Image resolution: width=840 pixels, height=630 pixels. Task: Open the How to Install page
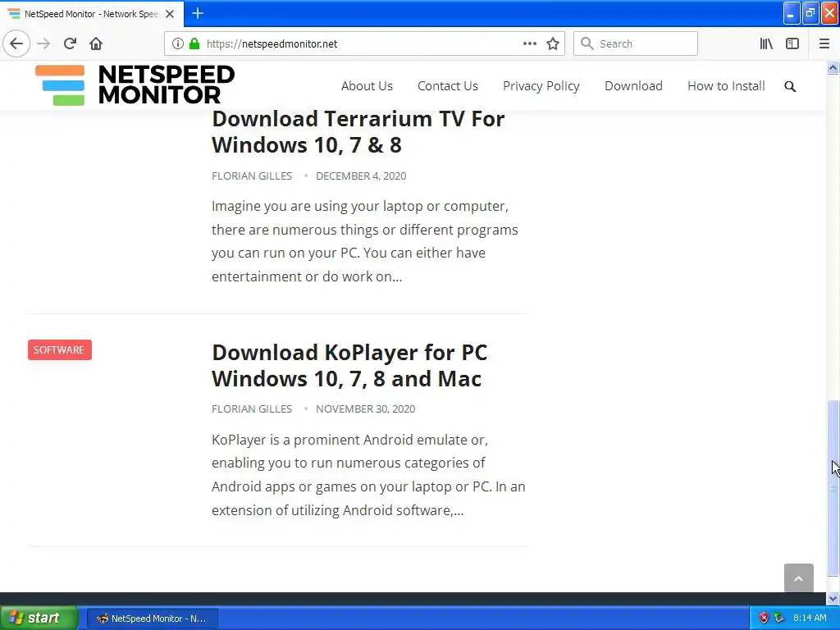click(726, 85)
